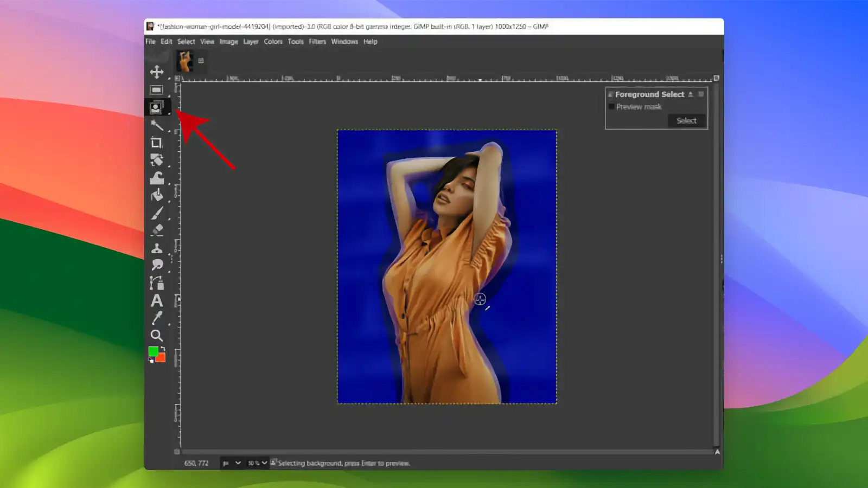Viewport: 868px width, 488px height.
Task: Select the Rectangle Select tool
Action: click(x=157, y=90)
